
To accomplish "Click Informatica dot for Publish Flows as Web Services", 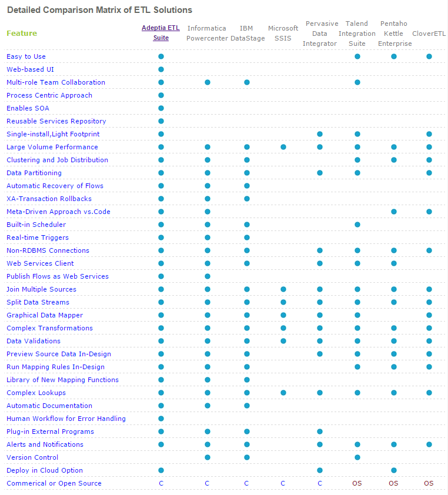I will coord(208,276).
